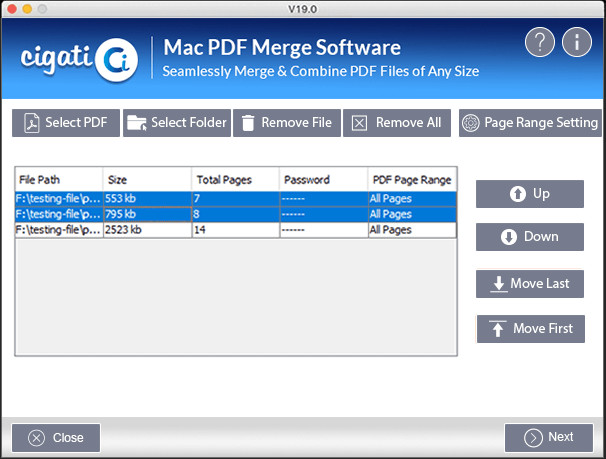Click the Move Last button
Image resolution: width=606 pixels, height=459 pixels.
pyautogui.click(x=530, y=284)
